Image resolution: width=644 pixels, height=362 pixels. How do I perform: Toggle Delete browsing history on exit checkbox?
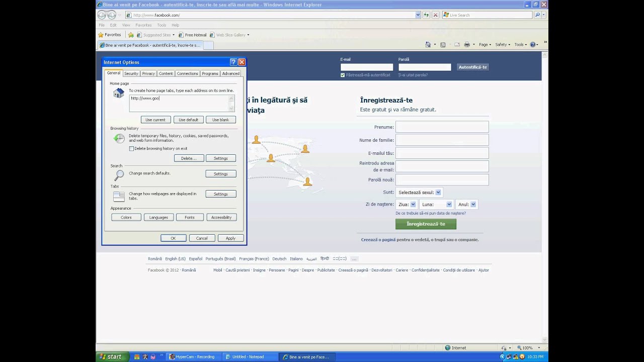132,148
